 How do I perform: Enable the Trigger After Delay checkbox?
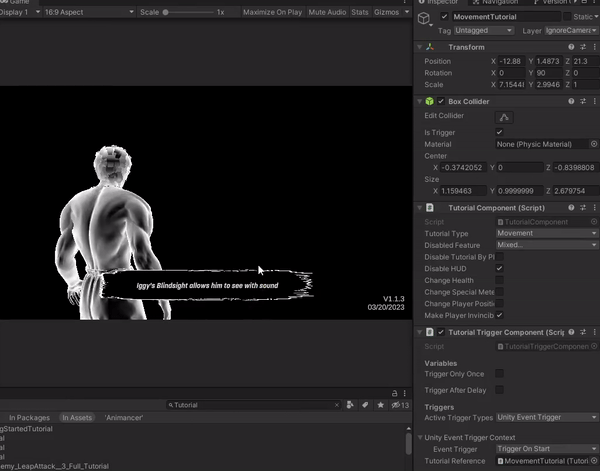click(x=499, y=390)
